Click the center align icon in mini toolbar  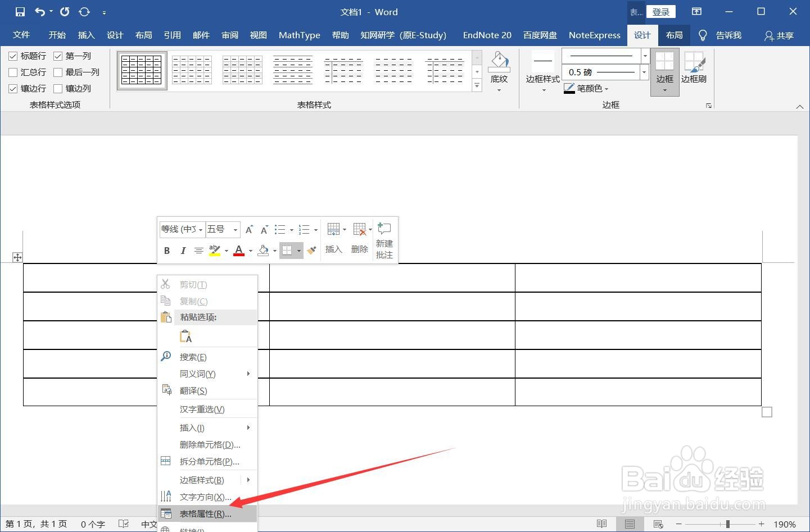tap(198, 251)
